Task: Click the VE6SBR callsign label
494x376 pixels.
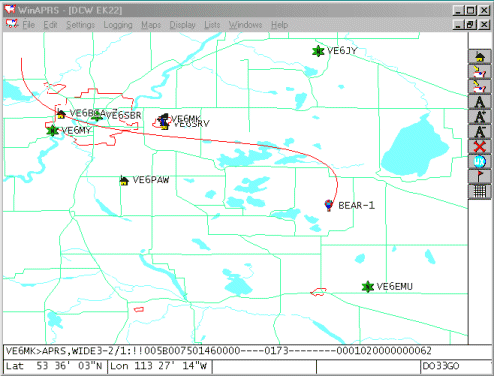Action: tap(124, 115)
